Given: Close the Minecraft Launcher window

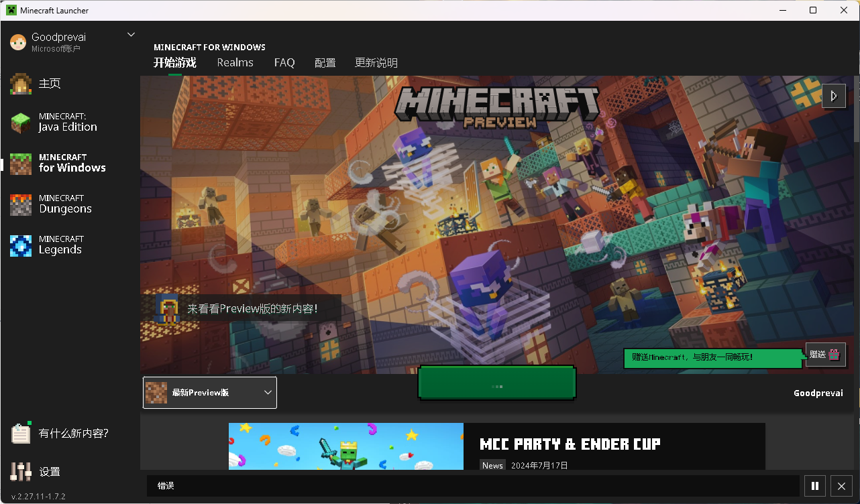Looking at the screenshot, I should click(844, 11).
